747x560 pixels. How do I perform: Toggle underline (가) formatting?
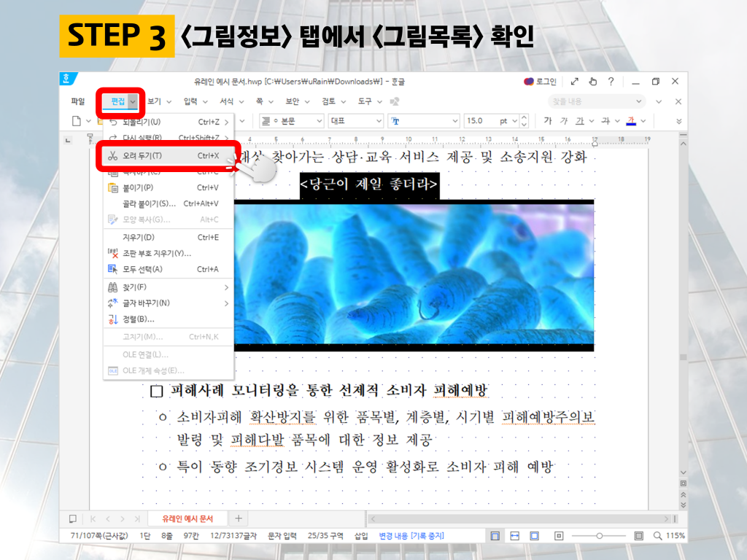coord(579,121)
